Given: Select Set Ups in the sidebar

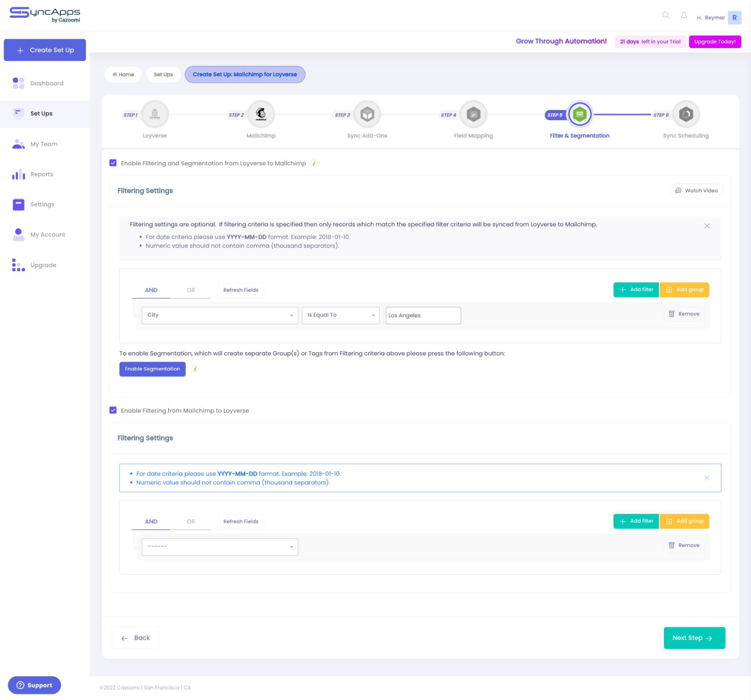Looking at the screenshot, I should point(45,113).
